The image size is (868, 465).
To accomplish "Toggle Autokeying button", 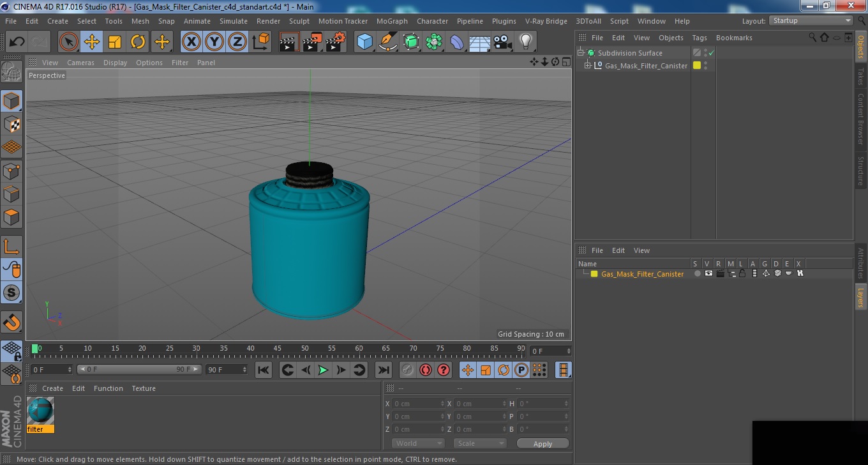I will tap(426, 370).
